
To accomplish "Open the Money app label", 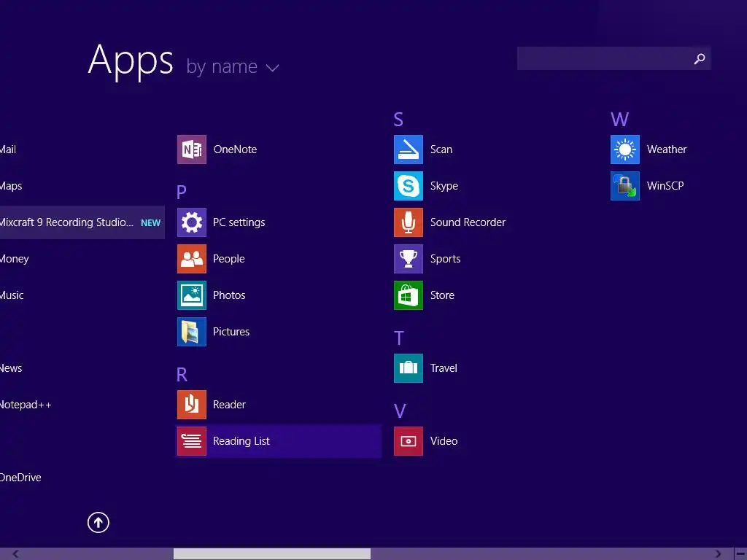I will point(15,259).
